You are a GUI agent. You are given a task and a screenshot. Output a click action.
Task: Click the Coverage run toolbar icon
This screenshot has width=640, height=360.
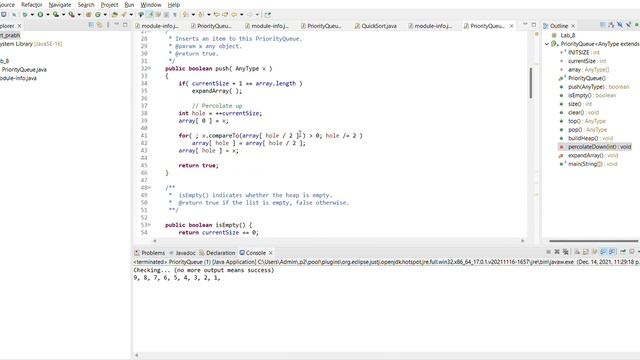point(56,14)
